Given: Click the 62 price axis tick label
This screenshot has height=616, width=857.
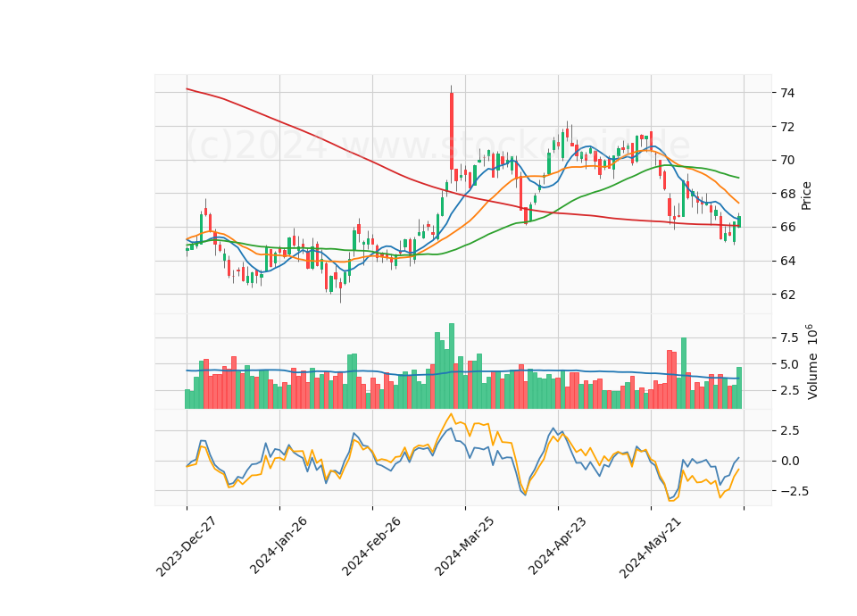Looking at the screenshot, I should click(x=787, y=295).
